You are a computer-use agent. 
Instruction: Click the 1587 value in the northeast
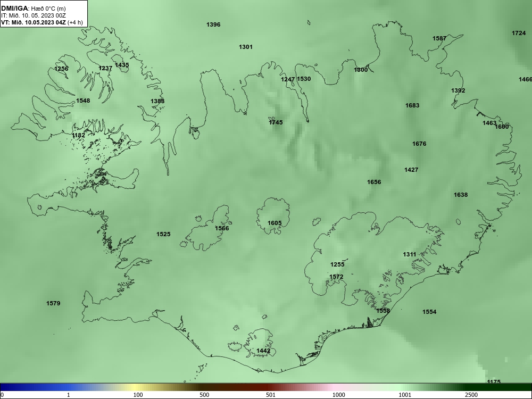tap(439, 38)
